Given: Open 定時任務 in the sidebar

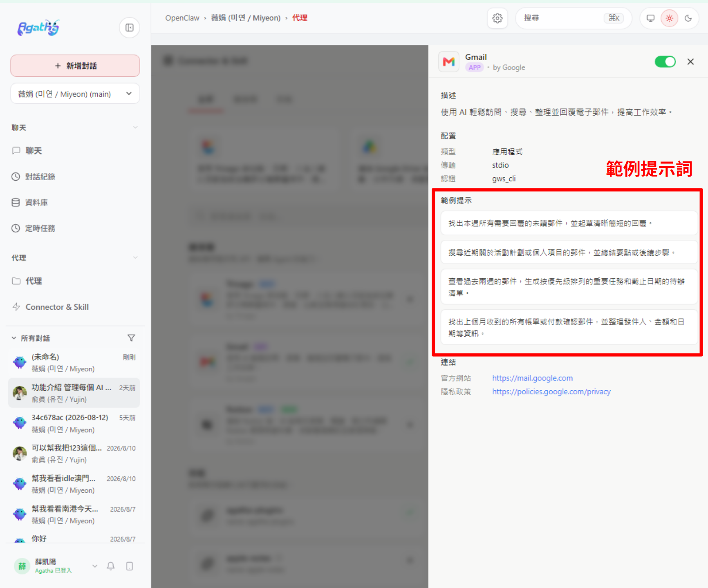Looking at the screenshot, I should pyautogui.click(x=75, y=228).
